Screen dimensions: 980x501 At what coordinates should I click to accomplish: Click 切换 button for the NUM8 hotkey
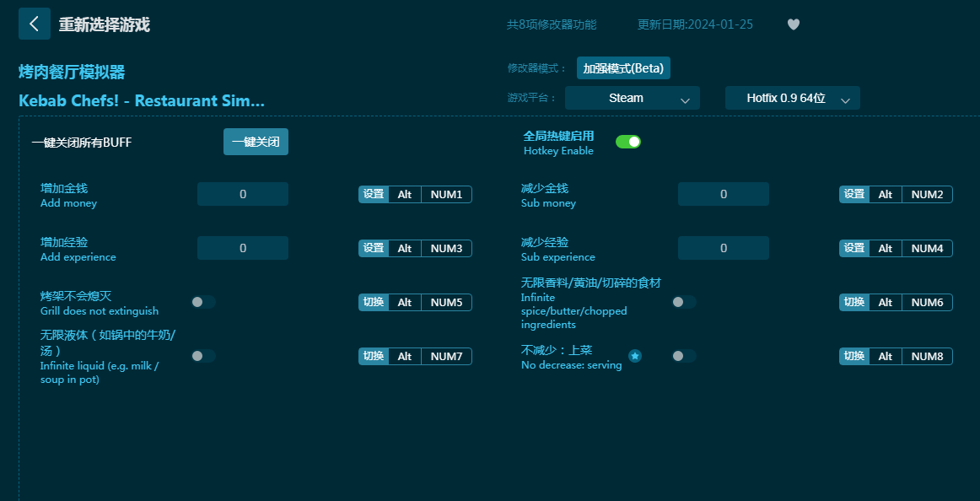click(x=853, y=357)
